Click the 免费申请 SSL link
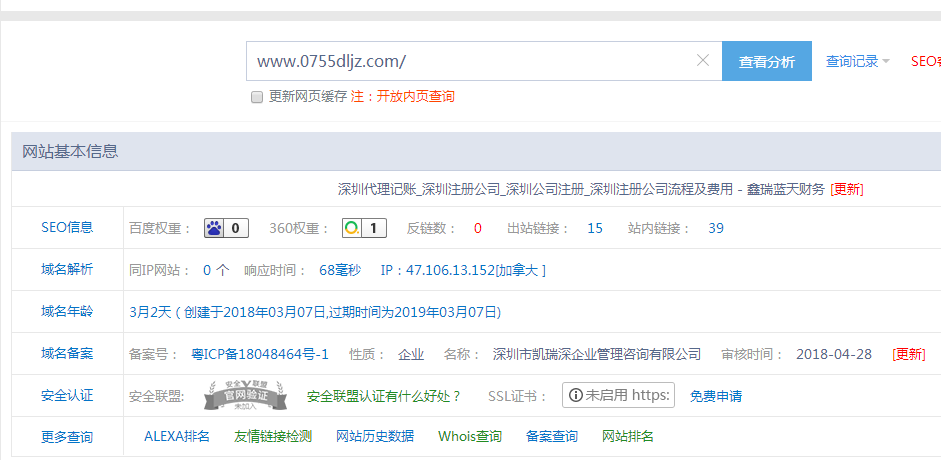This screenshot has width=941, height=460. click(x=716, y=396)
